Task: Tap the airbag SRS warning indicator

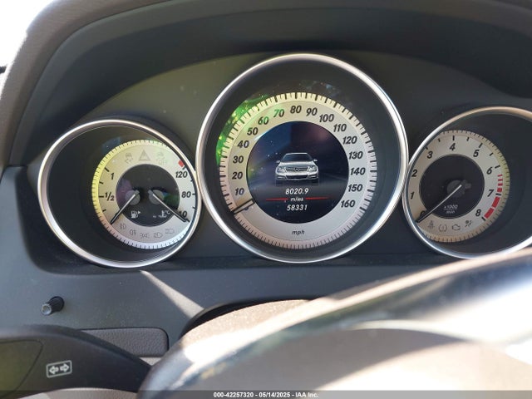Action: 469,224
